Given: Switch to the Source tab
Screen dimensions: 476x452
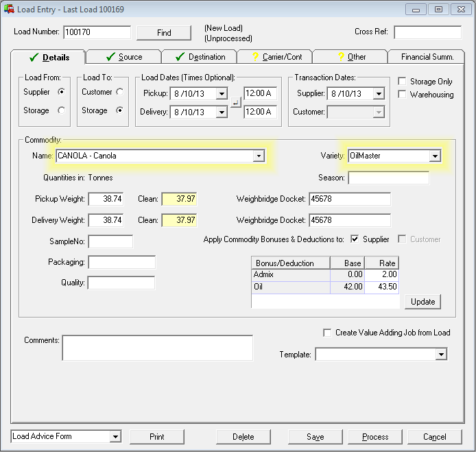Looking at the screenshot, I should click(123, 57).
